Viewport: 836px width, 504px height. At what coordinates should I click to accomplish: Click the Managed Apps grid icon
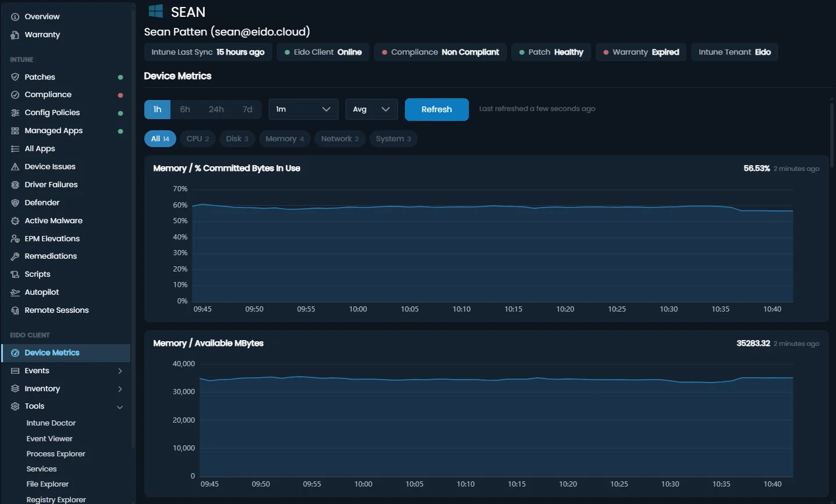[15, 131]
